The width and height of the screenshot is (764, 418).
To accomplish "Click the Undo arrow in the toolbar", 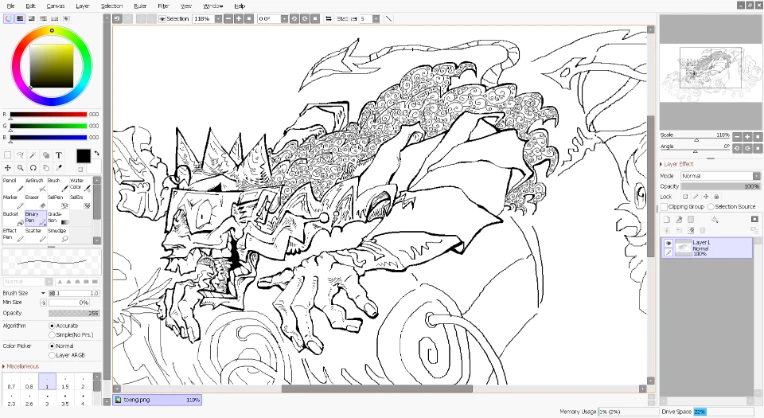I will 117,19.
